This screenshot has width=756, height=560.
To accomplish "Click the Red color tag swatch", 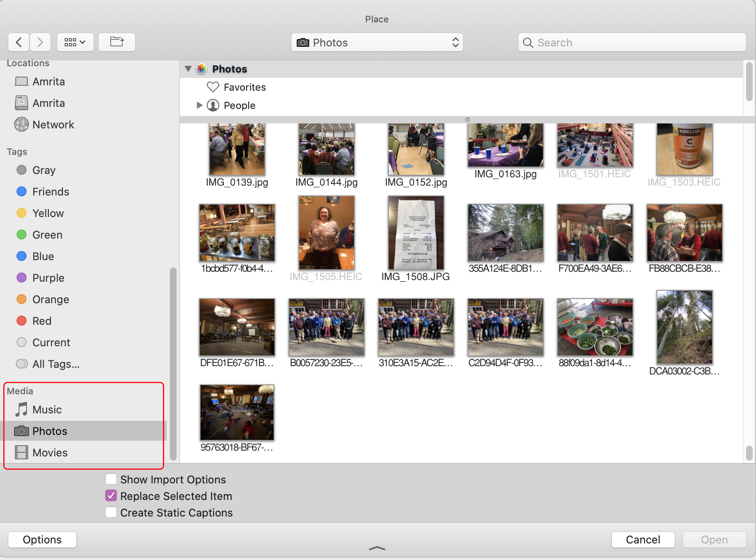I will click(22, 321).
